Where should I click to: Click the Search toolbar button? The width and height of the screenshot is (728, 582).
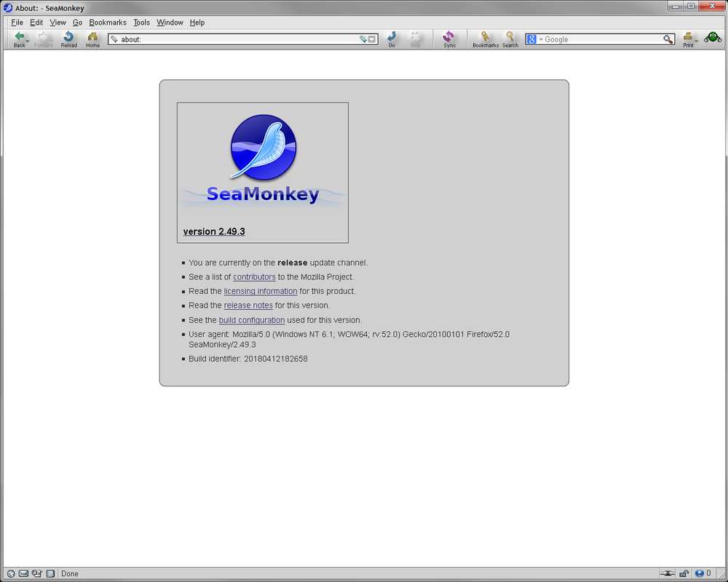pos(510,39)
